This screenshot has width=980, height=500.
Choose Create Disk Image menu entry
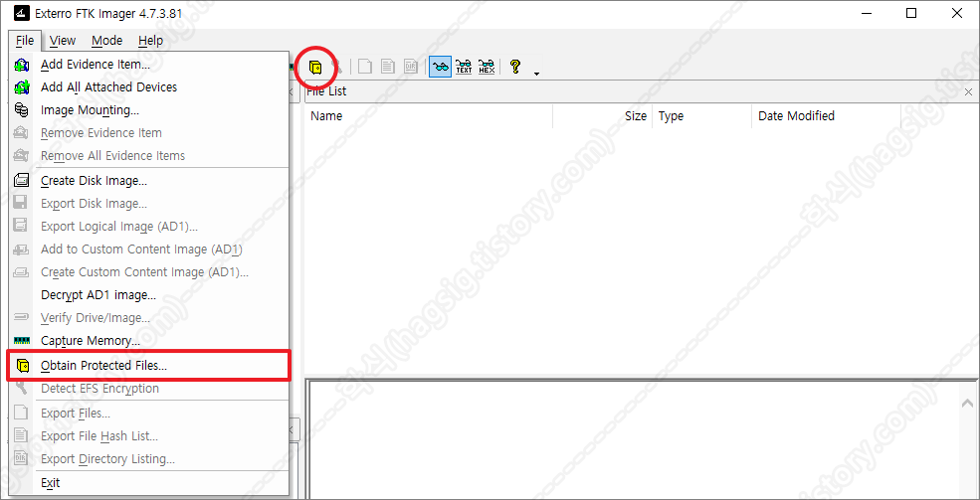[149, 181]
